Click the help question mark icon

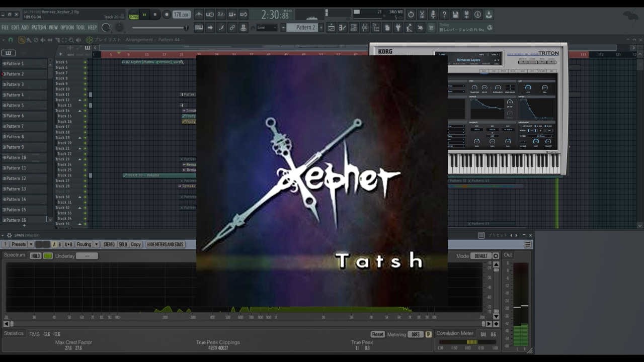(444, 15)
